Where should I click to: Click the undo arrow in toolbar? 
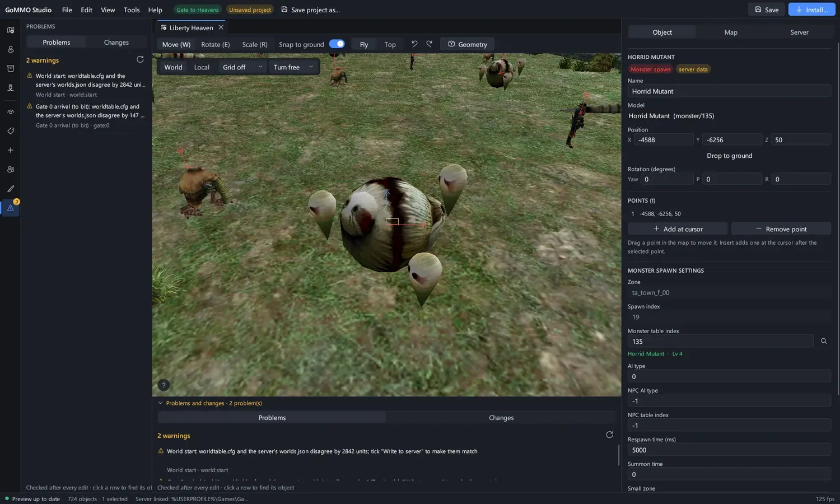pyautogui.click(x=414, y=44)
